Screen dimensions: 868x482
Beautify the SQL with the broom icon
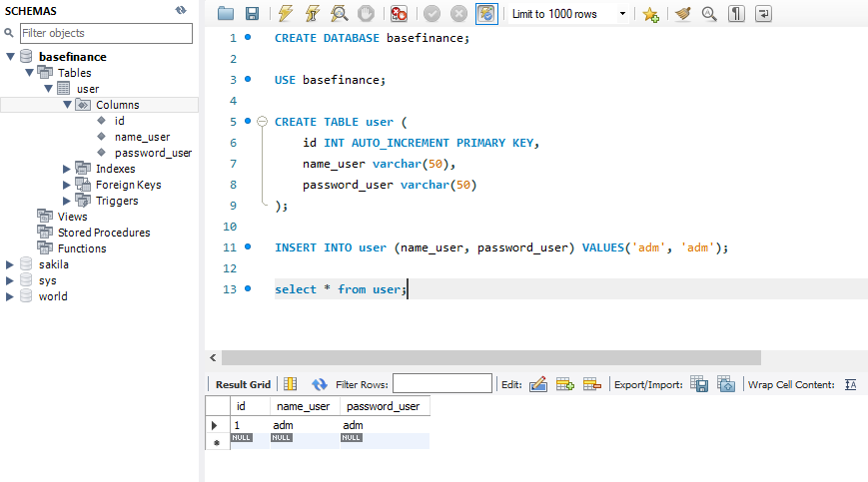pyautogui.click(x=683, y=14)
